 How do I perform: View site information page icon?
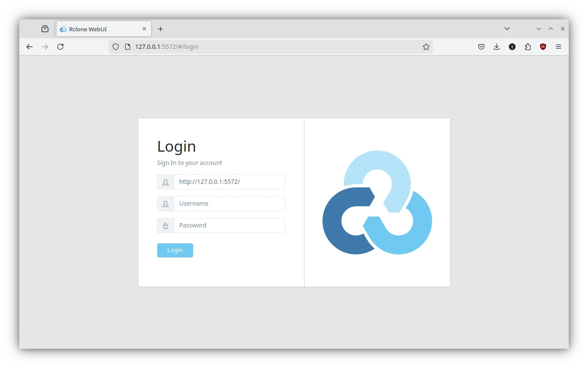pyautogui.click(x=127, y=47)
